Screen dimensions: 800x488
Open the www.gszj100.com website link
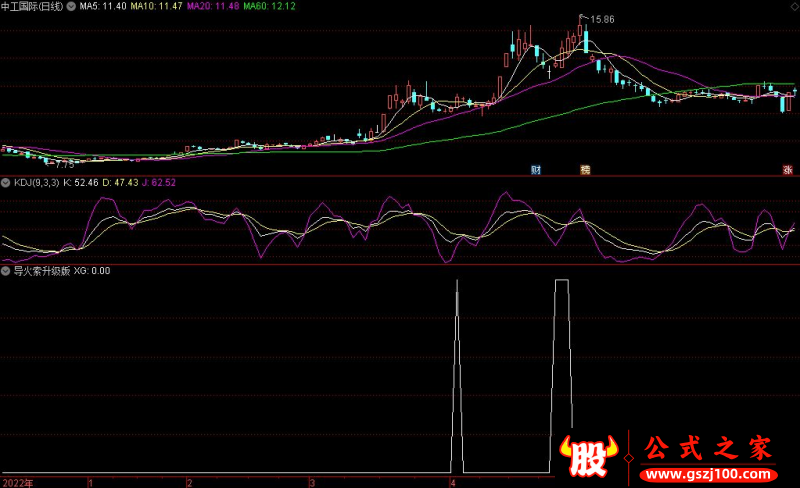(x=705, y=473)
